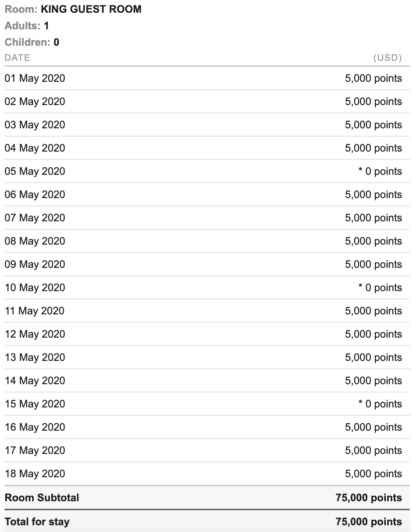The width and height of the screenshot is (412, 532).
Task: Select the 16 May 2020 date
Action: tap(35, 427)
